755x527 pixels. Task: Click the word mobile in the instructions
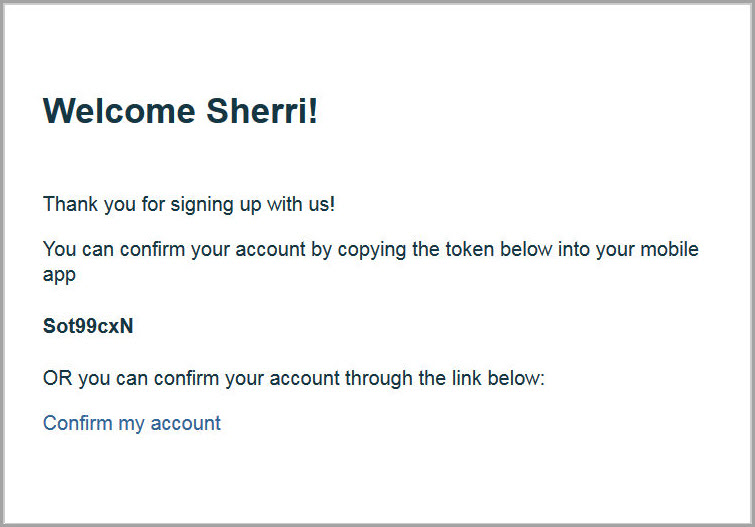coord(670,249)
